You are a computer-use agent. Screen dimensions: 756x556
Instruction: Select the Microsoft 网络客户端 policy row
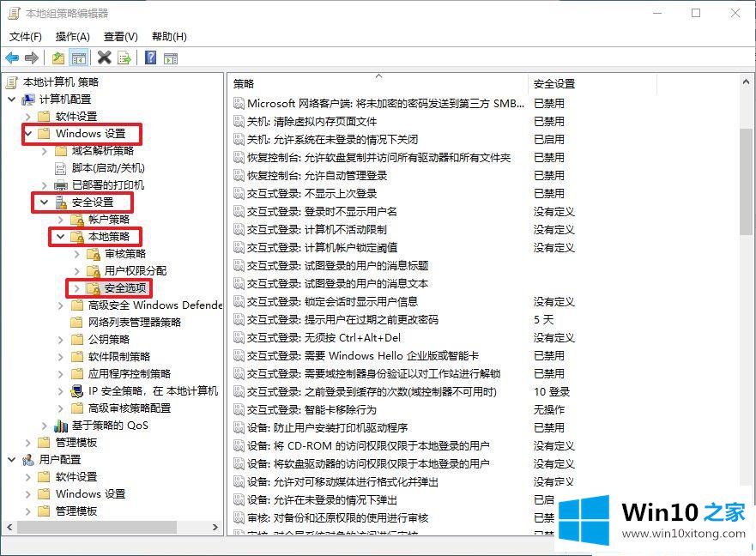385,103
